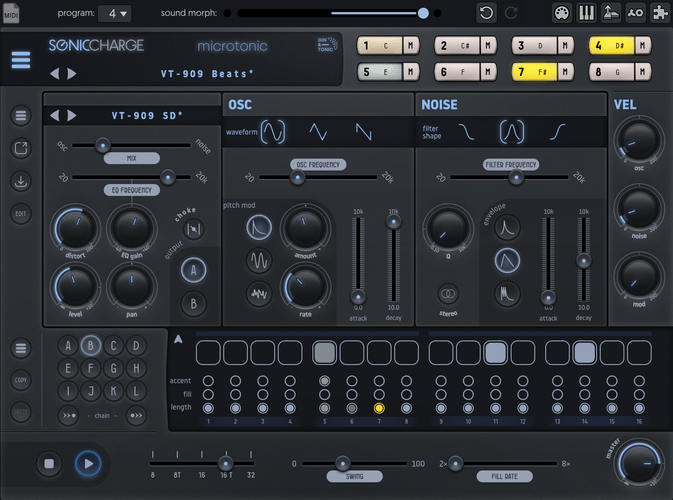Click the round EDIT button
Image resolution: width=673 pixels, height=500 pixels.
coord(21,213)
